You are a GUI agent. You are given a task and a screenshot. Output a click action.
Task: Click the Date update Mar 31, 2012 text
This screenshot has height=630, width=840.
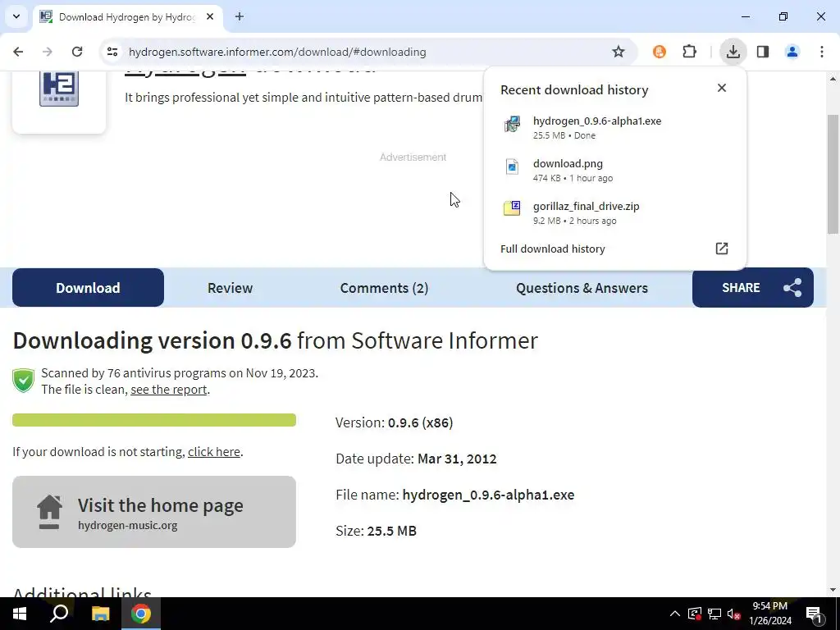pyautogui.click(x=416, y=459)
